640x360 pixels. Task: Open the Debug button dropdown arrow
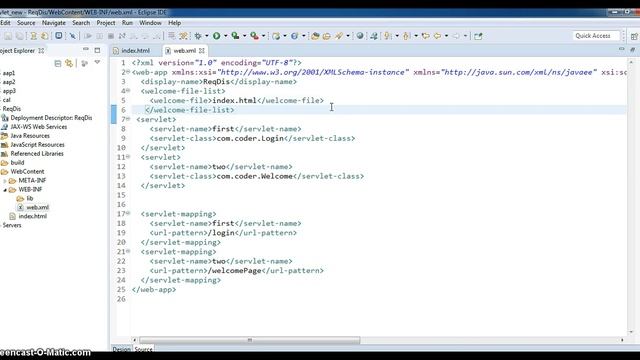coord(207,36)
